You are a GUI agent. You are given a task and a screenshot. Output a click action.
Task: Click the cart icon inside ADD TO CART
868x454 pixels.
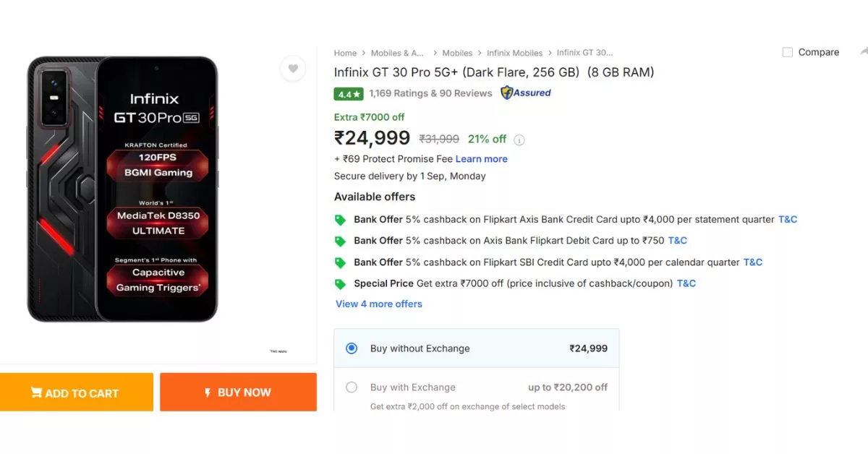coord(36,392)
